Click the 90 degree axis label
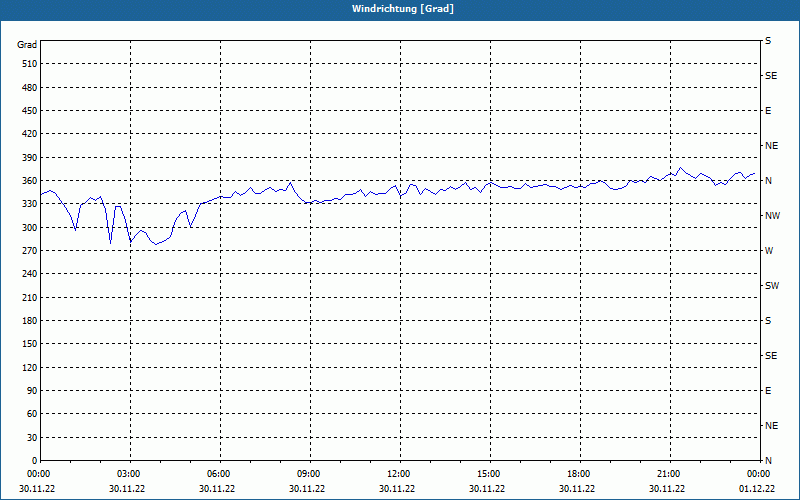The image size is (800, 500). pos(32,391)
